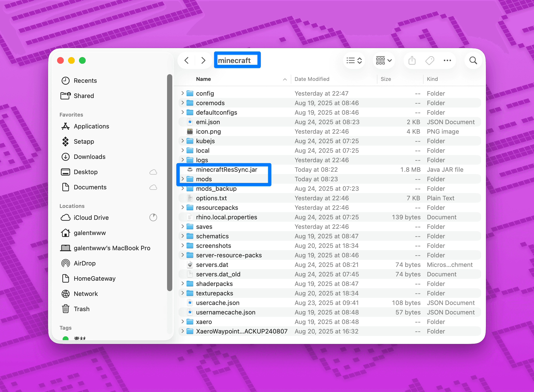Sort by Size column header
Viewport: 534px width, 392px height.
pyautogui.click(x=386, y=79)
